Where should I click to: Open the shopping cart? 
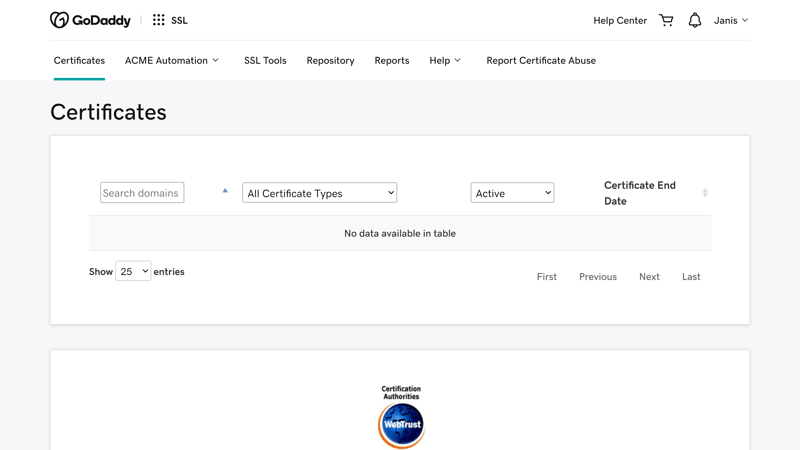click(x=666, y=20)
